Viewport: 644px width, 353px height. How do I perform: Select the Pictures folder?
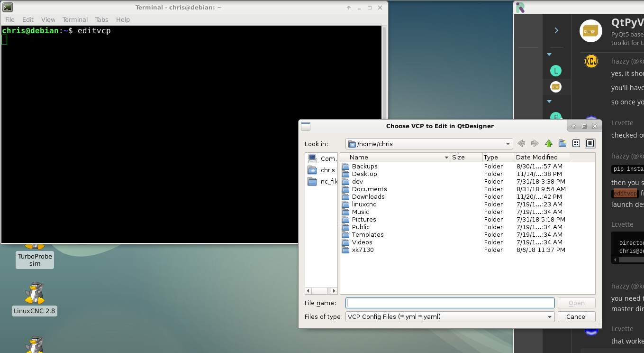pyautogui.click(x=364, y=219)
